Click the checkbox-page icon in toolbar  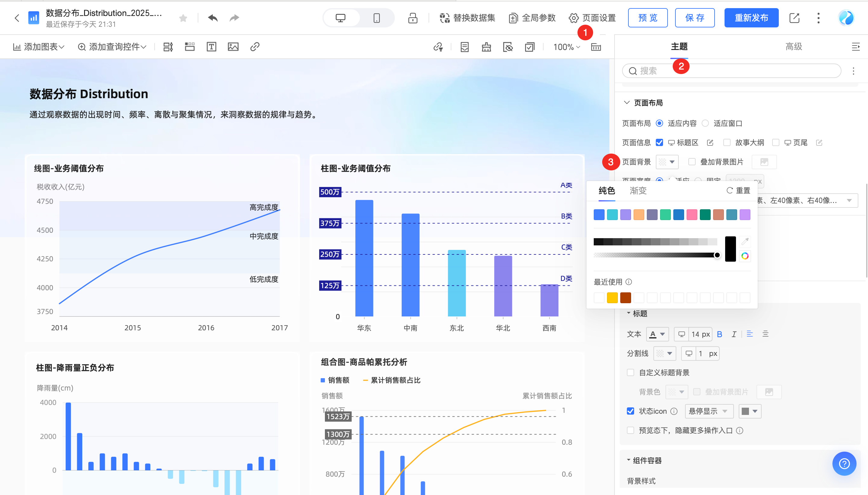click(x=530, y=47)
